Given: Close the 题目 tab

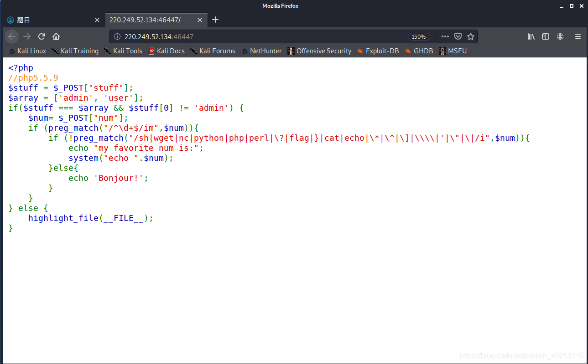Looking at the screenshot, I should pos(97,20).
